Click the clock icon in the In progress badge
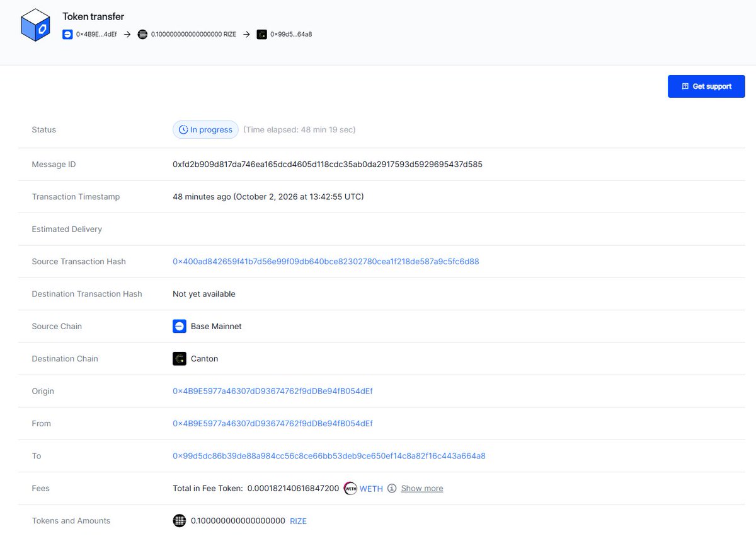The width and height of the screenshot is (756, 536). (x=183, y=130)
